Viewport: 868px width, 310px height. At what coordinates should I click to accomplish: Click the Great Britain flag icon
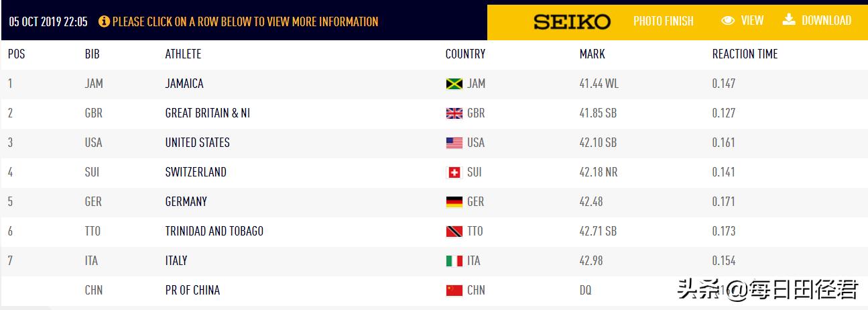pos(454,113)
